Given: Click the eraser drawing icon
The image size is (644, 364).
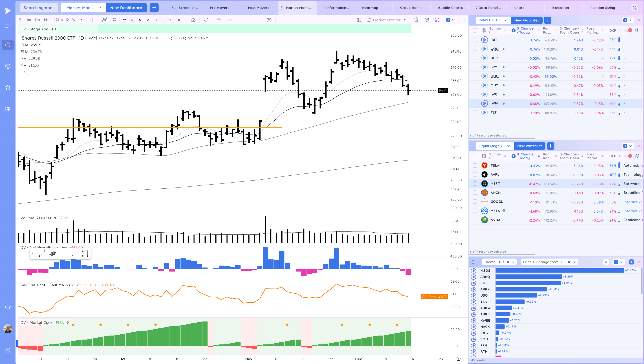Looking at the screenshot, I should pyautogui.click(x=193, y=20).
